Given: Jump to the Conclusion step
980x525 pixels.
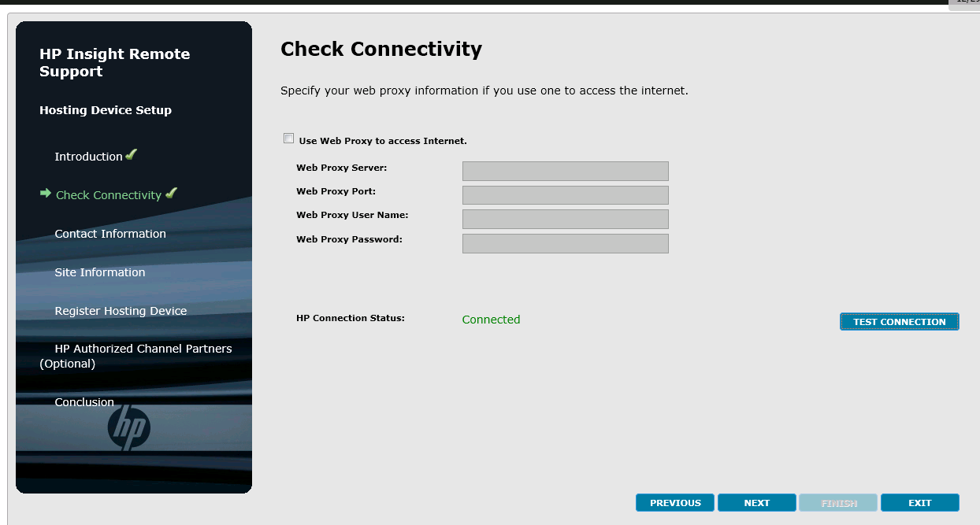Looking at the screenshot, I should point(84,402).
